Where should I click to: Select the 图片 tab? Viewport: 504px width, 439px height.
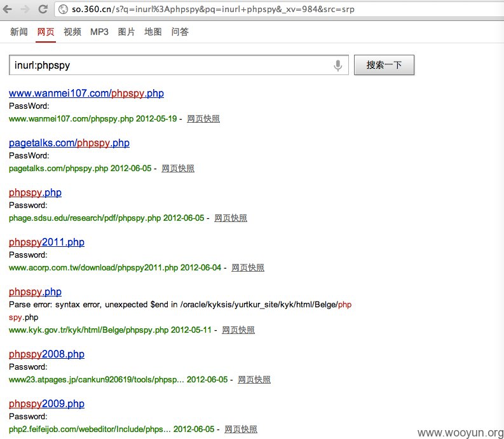(126, 32)
